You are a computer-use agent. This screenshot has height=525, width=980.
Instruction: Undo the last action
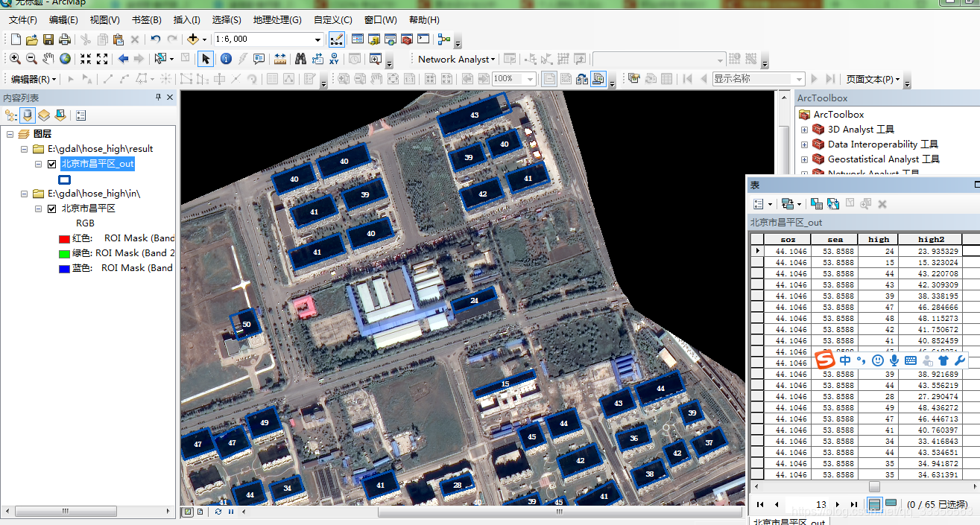pos(155,39)
